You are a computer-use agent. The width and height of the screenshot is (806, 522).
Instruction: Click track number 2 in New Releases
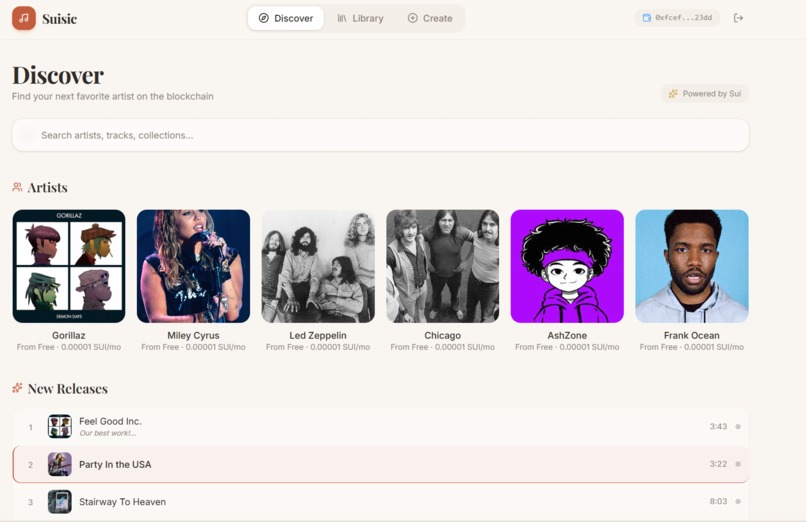31,465
